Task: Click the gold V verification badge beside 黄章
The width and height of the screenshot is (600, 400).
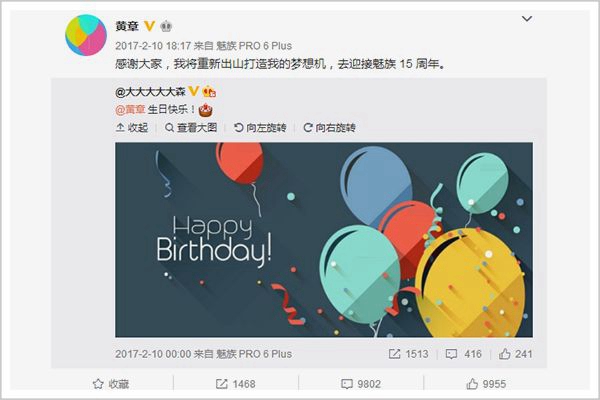Action: (x=149, y=26)
